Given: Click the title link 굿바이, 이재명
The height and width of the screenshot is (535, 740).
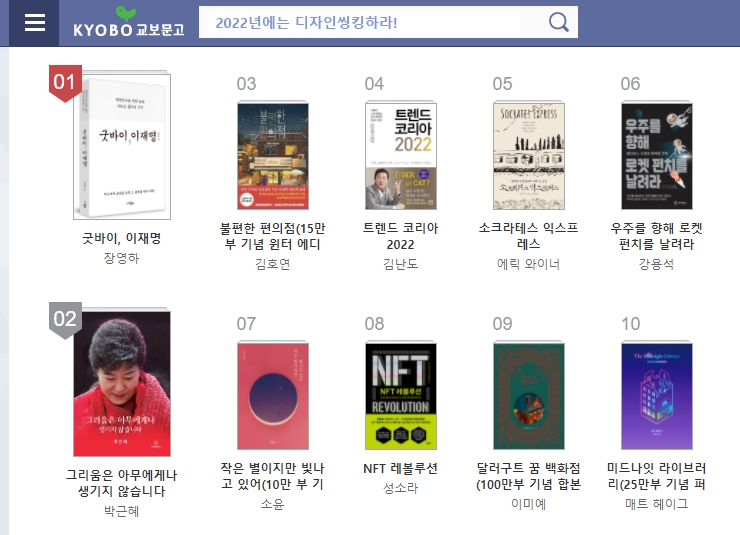Looking at the screenshot, I should [x=122, y=238].
